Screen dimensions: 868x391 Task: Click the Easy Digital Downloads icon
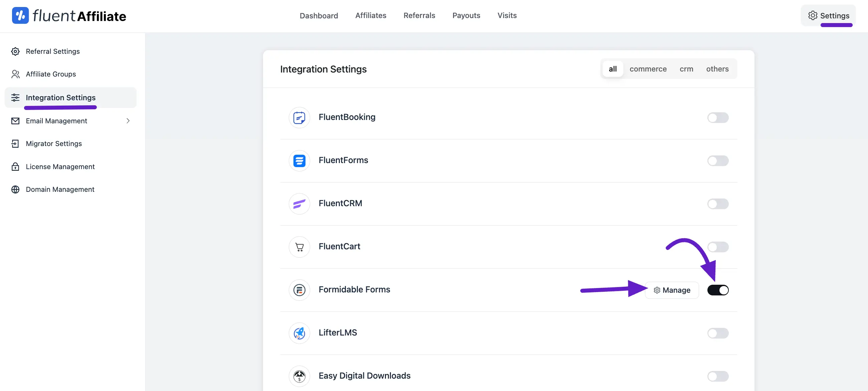(x=299, y=376)
